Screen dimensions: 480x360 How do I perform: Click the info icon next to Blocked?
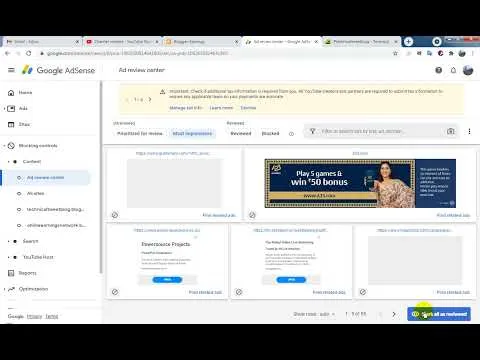(x=291, y=134)
